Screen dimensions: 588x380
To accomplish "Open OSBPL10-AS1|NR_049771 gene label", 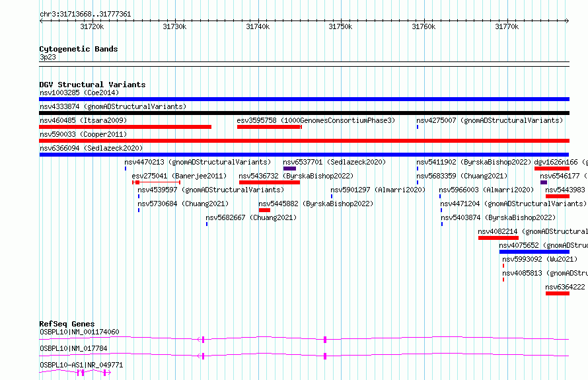I will pos(81,365).
